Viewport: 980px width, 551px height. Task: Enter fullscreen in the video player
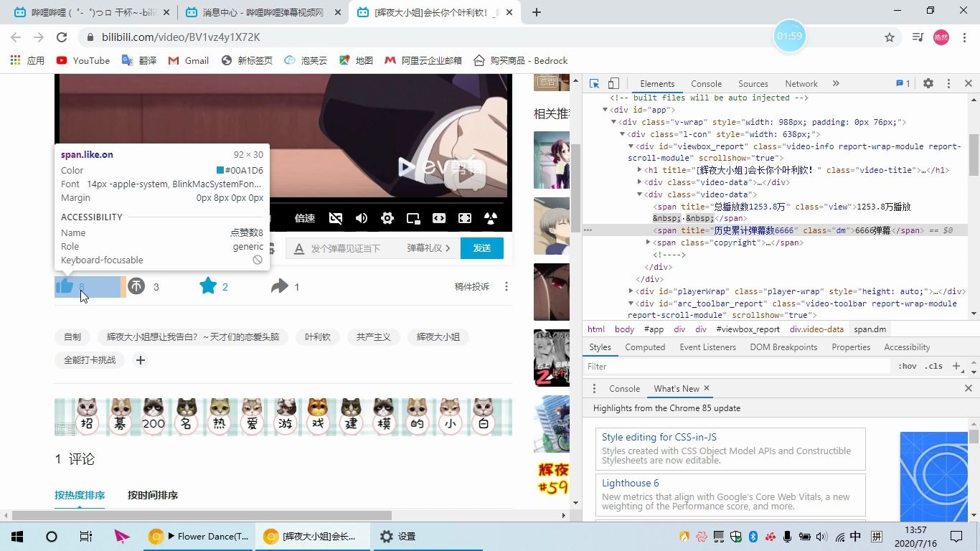click(x=465, y=218)
